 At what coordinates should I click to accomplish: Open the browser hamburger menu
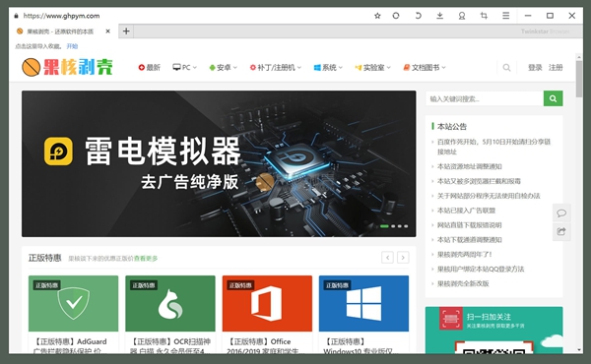point(506,16)
